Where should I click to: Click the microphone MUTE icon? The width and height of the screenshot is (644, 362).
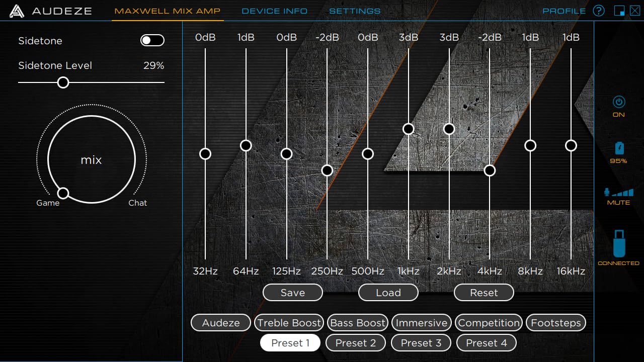tap(619, 193)
